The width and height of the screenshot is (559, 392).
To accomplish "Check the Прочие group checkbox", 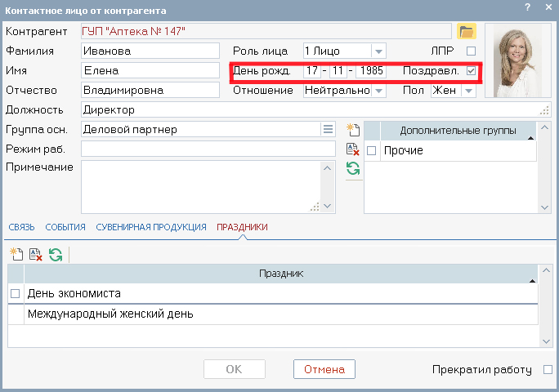I will [372, 151].
